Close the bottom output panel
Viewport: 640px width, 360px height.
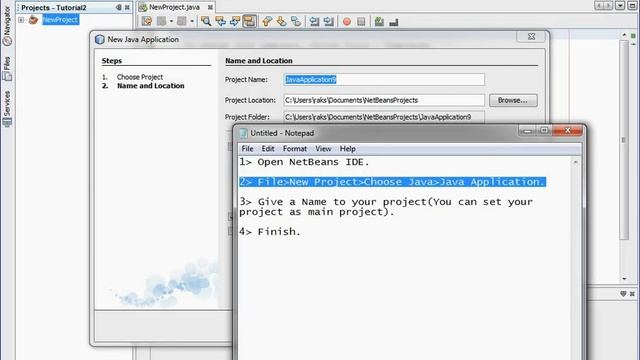point(632,293)
